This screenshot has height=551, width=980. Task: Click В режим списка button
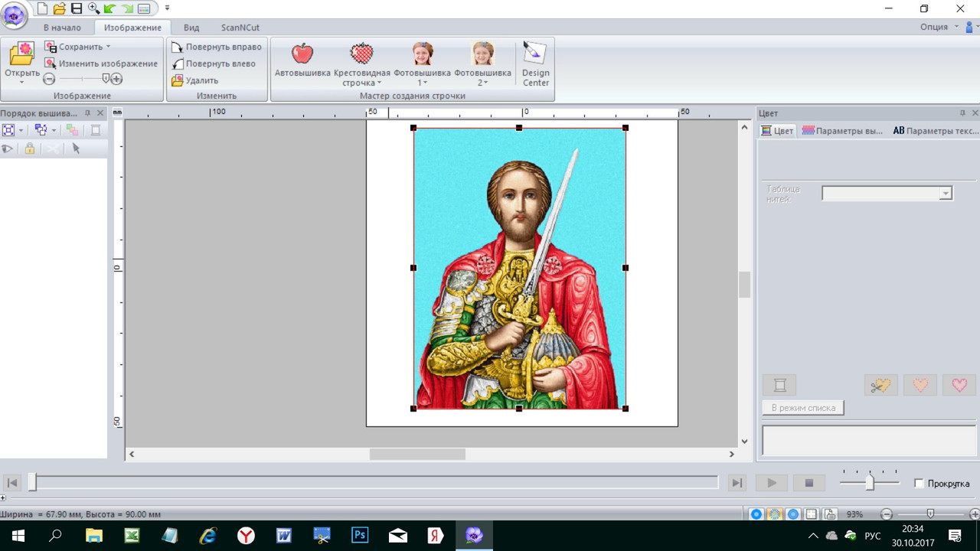coord(803,408)
